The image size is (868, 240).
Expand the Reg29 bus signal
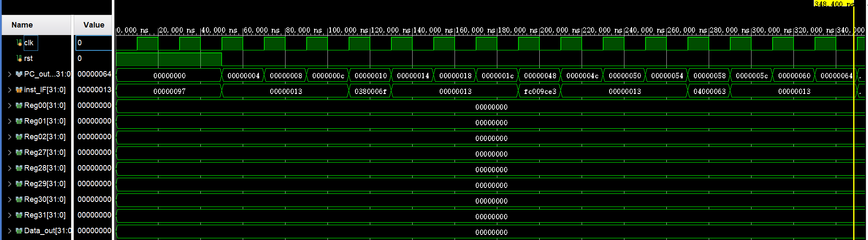(x=9, y=184)
